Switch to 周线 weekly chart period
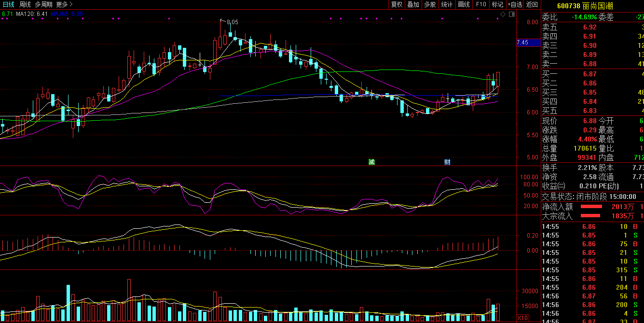This screenshot has width=644, height=323. (x=25, y=4)
